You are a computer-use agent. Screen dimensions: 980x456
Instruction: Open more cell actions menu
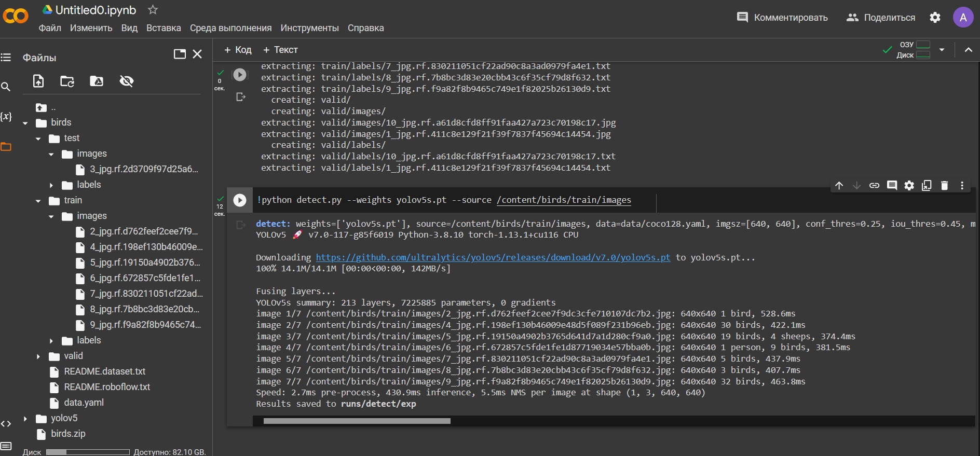click(962, 185)
